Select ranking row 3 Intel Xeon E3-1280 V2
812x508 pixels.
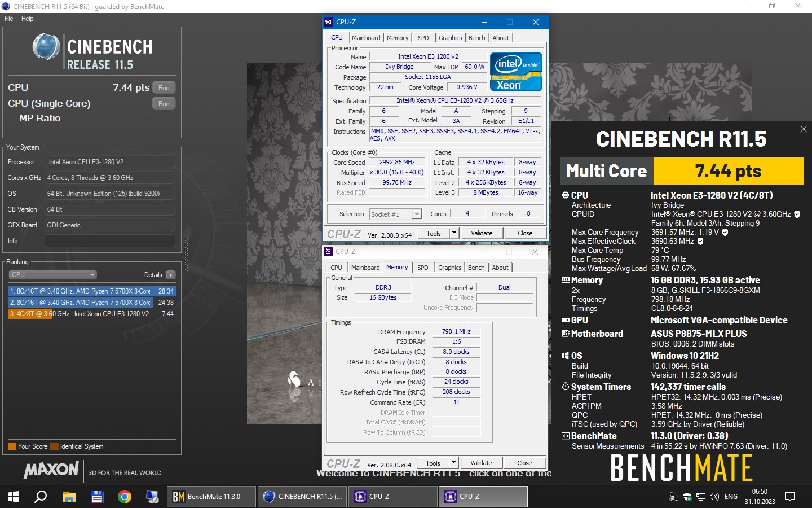92,314
